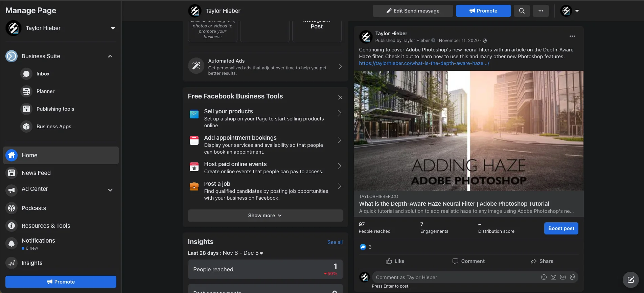Click the People reached insights card
Screen dimensions: 644x293
(266, 269)
